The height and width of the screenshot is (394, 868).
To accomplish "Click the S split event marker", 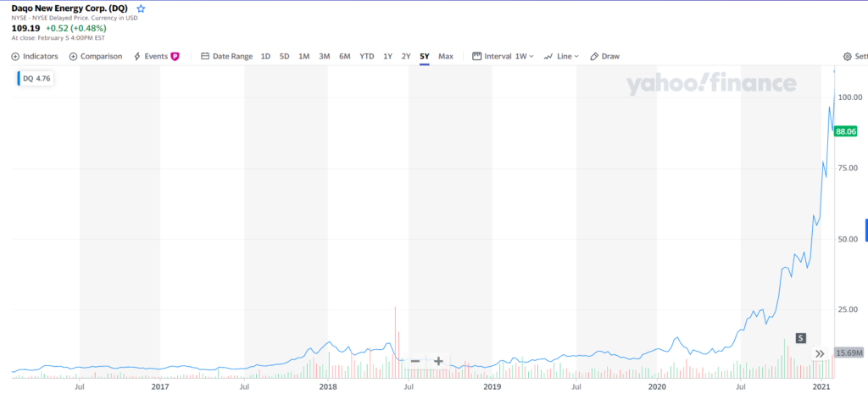I will (x=800, y=337).
